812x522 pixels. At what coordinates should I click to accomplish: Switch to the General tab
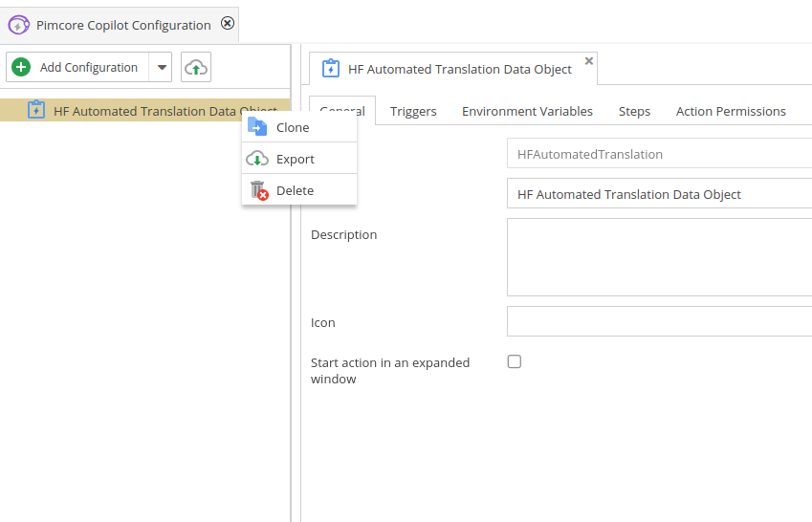pos(342,110)
